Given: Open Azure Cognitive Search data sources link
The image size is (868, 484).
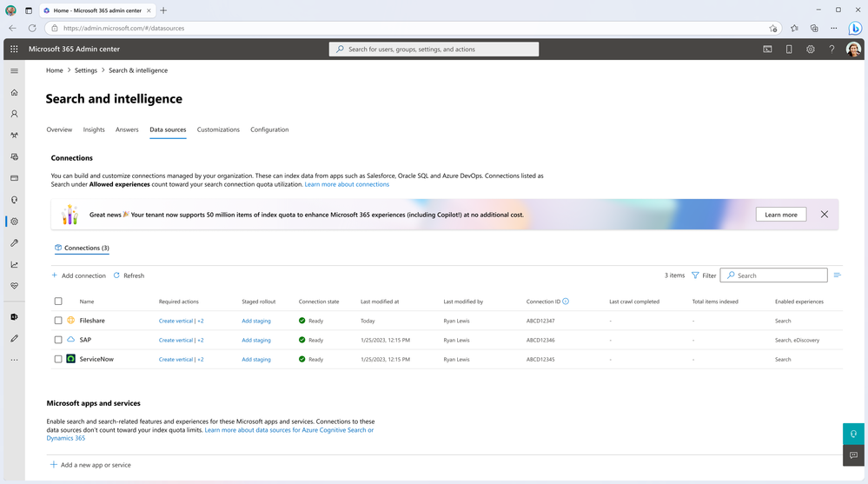Looking at the screenshot, I should pyautogui.click(x=289, y=430).
